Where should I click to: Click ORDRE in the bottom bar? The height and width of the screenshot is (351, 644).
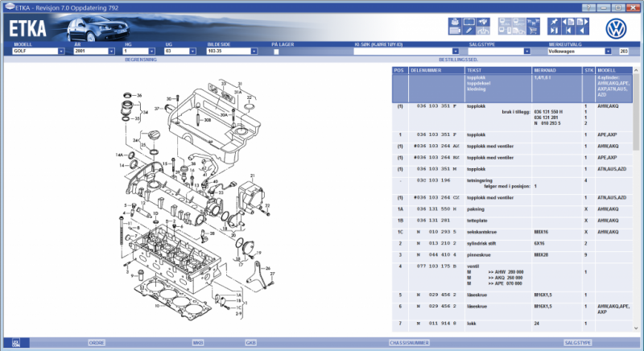tap(97, 343)
